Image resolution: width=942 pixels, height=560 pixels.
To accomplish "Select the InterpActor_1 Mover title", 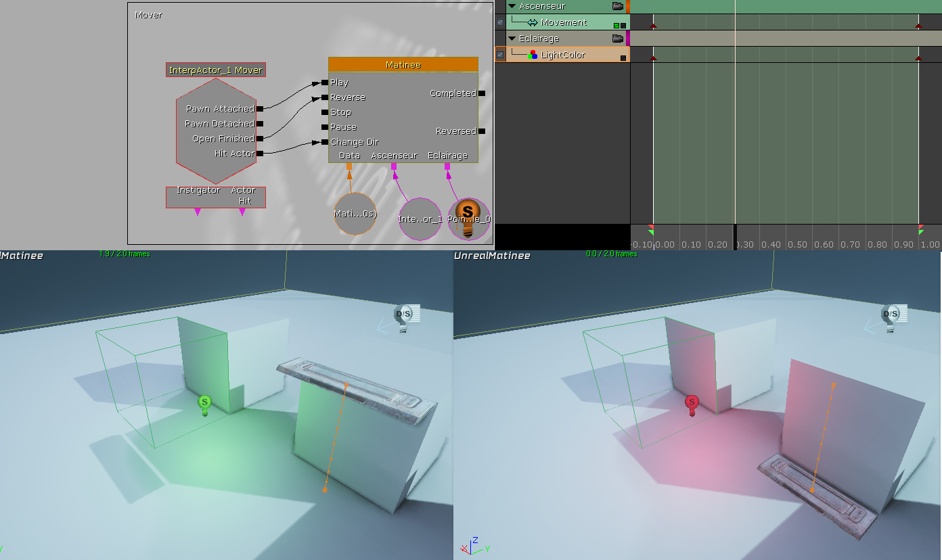I will point(215,70).
